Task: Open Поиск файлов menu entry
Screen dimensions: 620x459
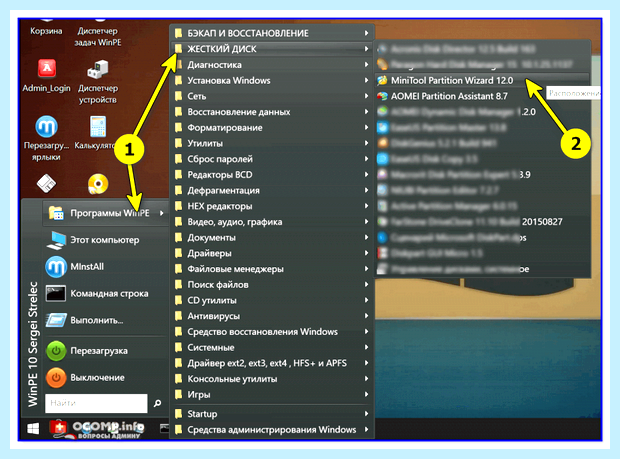Action: pyautogui.click(x=272, y=285)
